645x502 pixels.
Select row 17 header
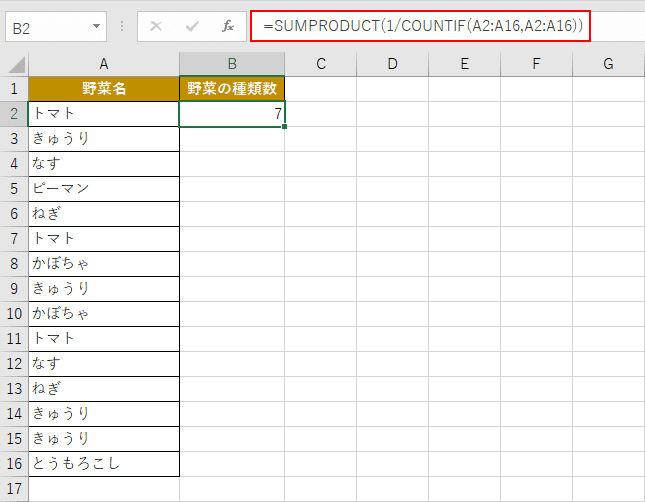click(14, 489)
